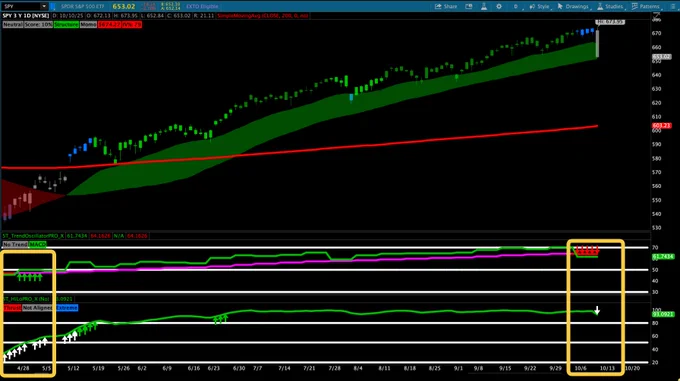Click the SPDR S&P 500 ETF name
This screenshot has height=381, width=680.
[x=82, y=7]
